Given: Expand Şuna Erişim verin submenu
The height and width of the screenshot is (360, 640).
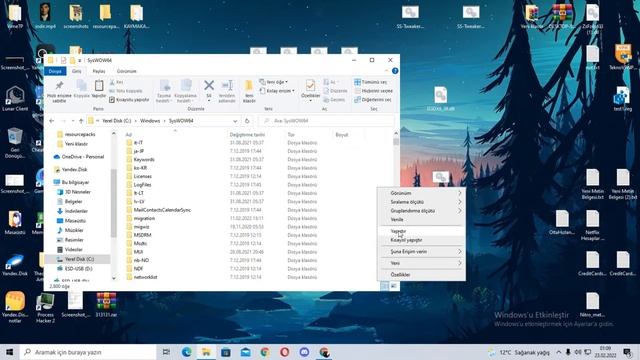Looking at the screenshot, I should pyautogui.click(x=422, y=252).
